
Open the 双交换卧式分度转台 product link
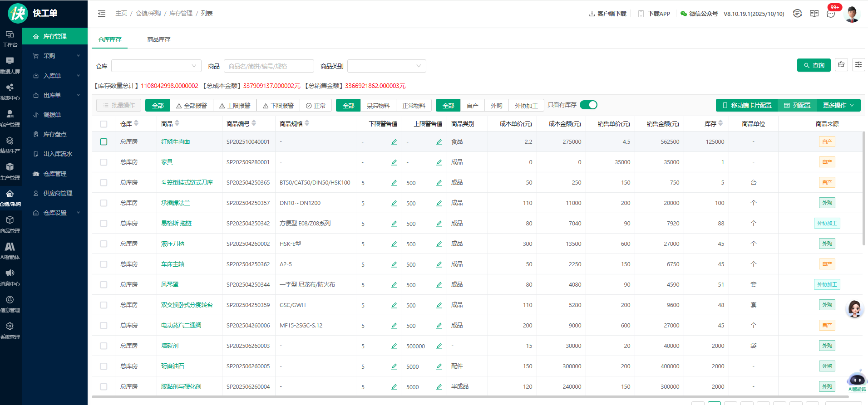(187, 305)
